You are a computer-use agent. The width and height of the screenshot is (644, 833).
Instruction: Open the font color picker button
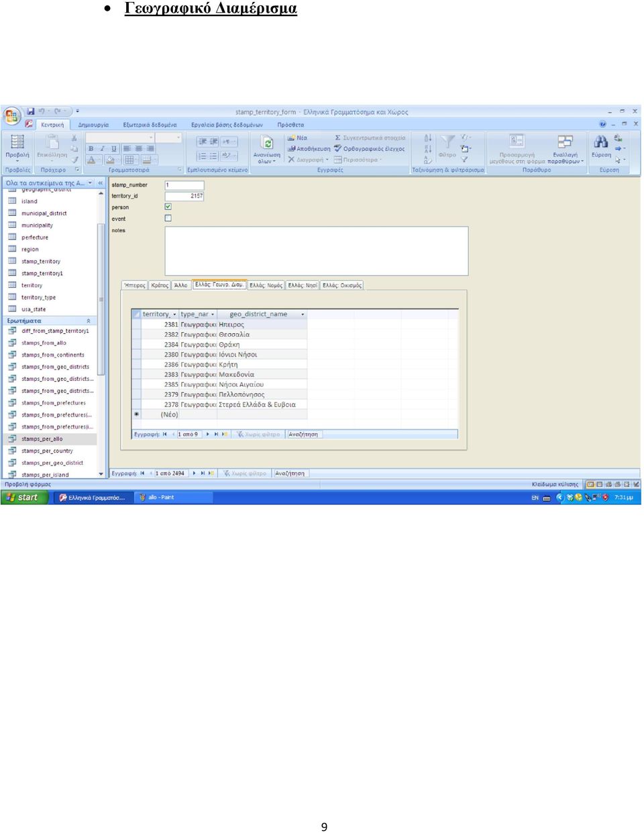tap(95, 160)
